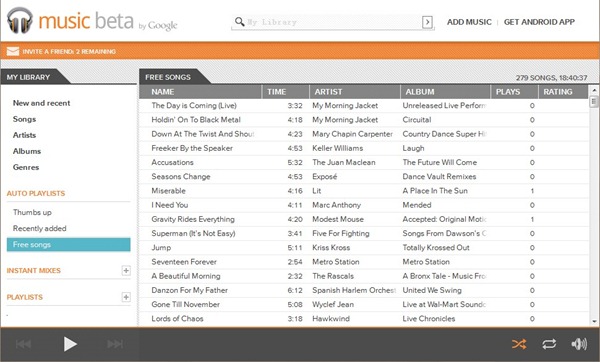The width and height of the screenshot is (600, 362).
Task: Click artist The Juan Maclean
Action: click(x=344, y=162)
